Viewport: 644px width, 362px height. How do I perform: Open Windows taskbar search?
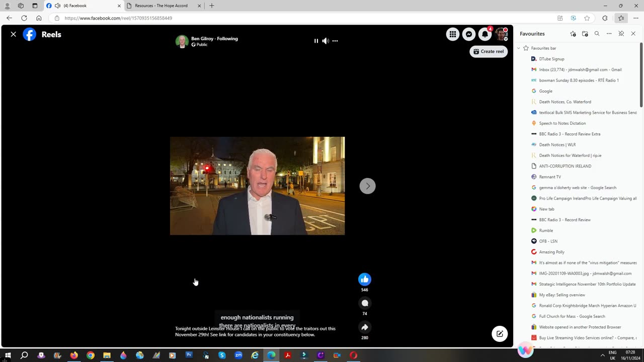click(x=24, y=355)
